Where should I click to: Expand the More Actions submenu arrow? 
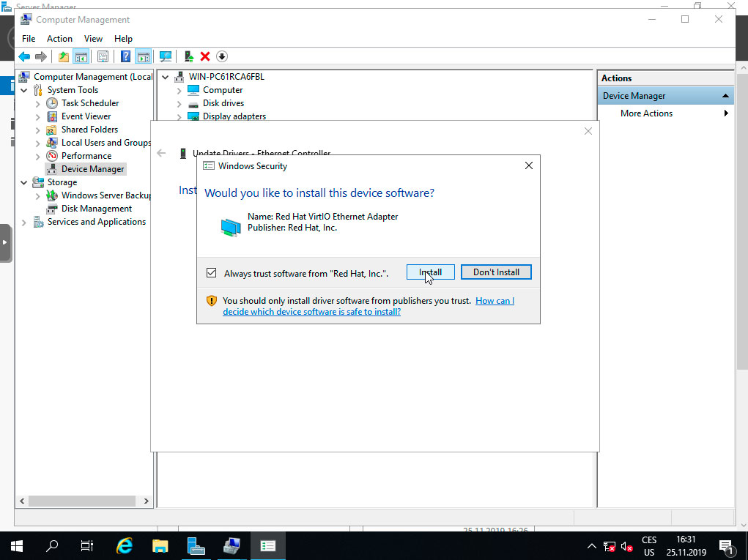click(726, 113)
